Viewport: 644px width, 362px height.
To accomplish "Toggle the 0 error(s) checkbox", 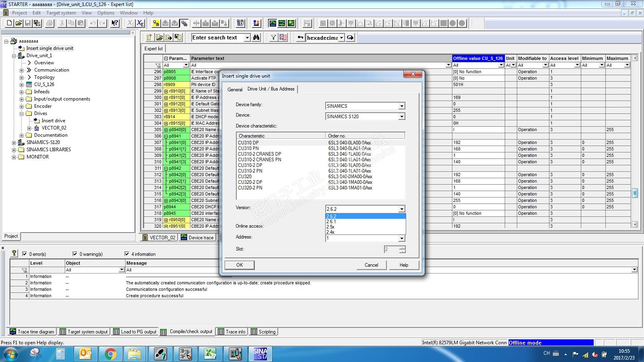I will [x=25, y=254].
